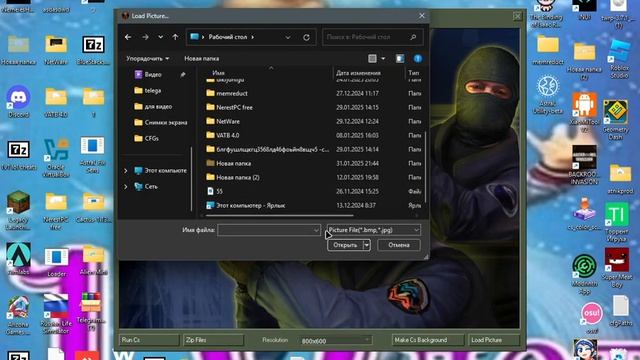This screenshot has width=640, height=360.
Task: Open the Legacy Launcher Minecraft desktop icon
Action: [18, 210]
